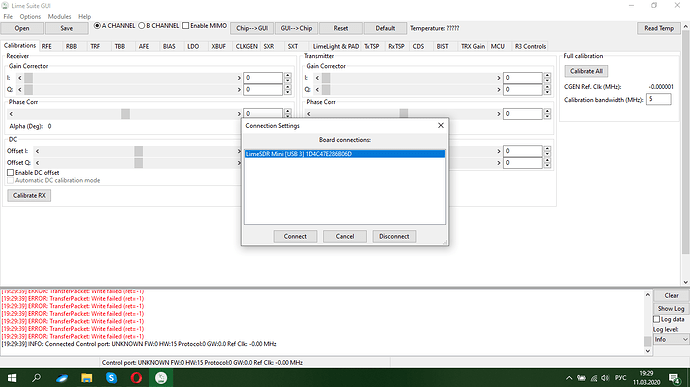Clear the log with Clear button
The height and width of the screenshot is (387, 690).
(671, 295)
